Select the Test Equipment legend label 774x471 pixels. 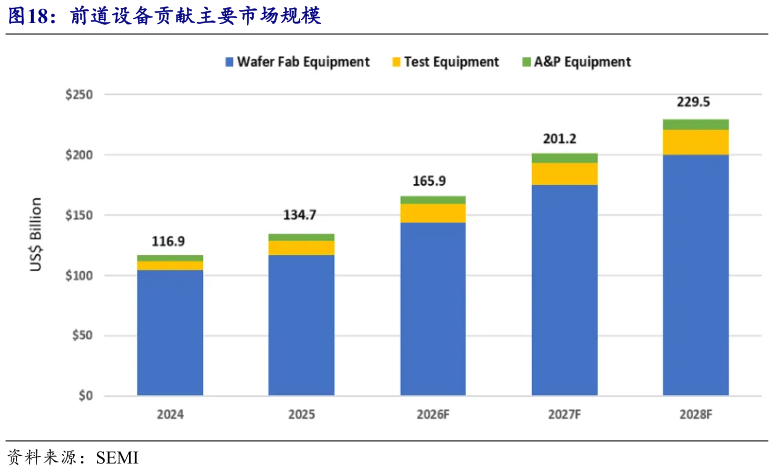(x=452, y=62)
